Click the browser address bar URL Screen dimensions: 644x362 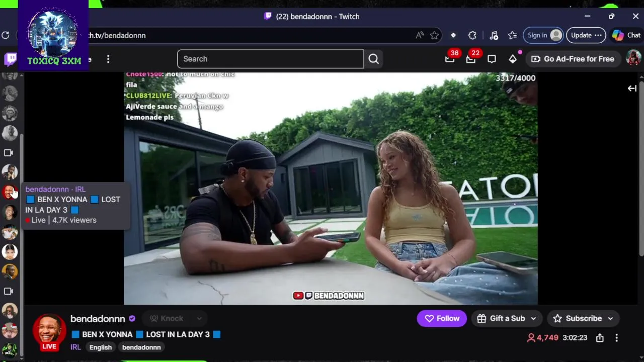(117, 35)
